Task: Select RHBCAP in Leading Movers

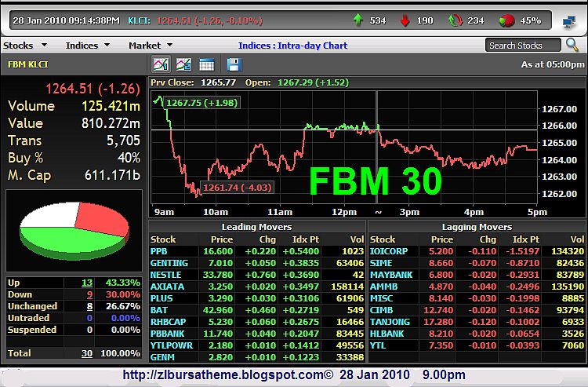Action: 169,322
